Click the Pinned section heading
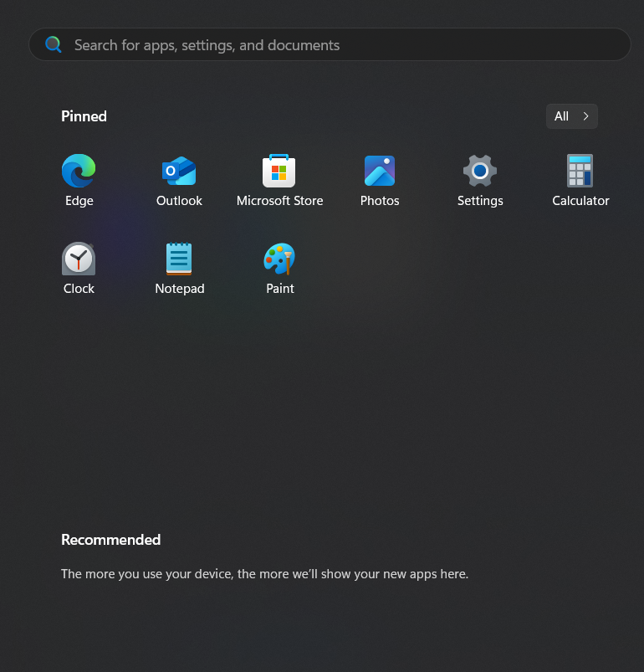This screenshot has height=672, width=644. [x=84, y=116]
